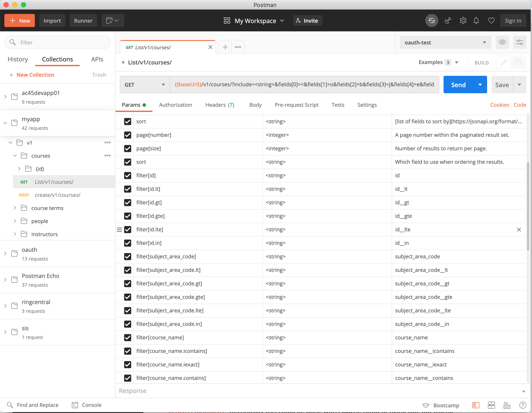The height and width of the screenshot is (413, 532).
Task: Switch to the Headers tab
Action: pyautogui.click(x=219, y=105)
